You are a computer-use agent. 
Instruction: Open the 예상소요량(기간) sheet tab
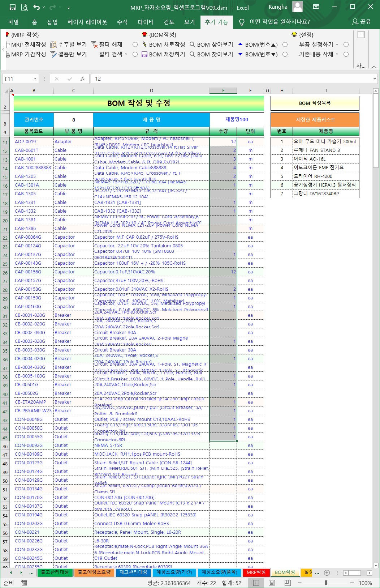[x=174, y=572]
